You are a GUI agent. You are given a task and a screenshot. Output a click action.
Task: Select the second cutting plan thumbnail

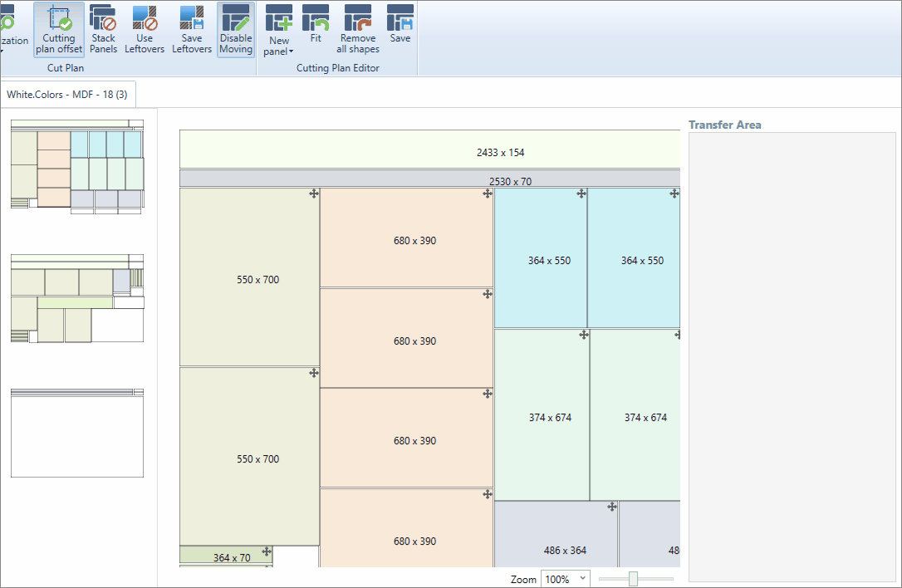77,299
